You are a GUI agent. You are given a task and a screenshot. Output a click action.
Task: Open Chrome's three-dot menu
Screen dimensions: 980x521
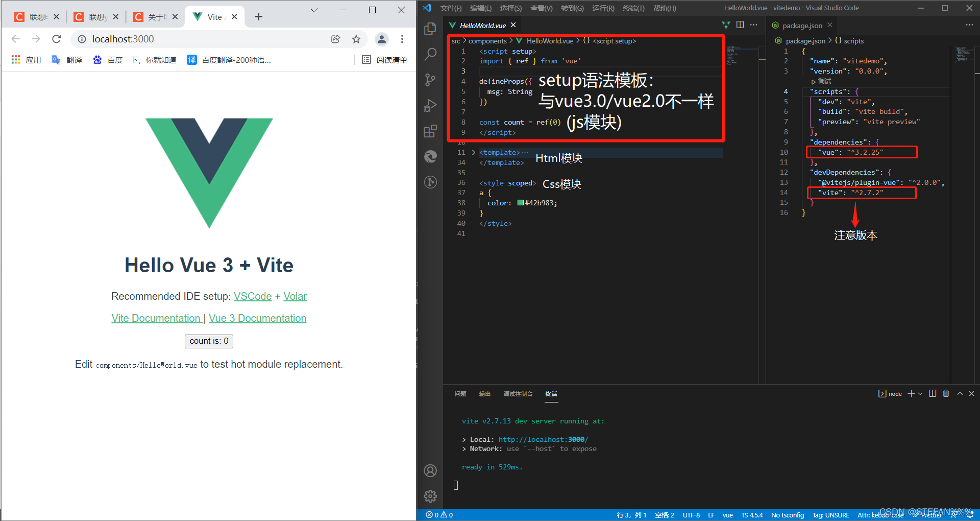[402, 39]
